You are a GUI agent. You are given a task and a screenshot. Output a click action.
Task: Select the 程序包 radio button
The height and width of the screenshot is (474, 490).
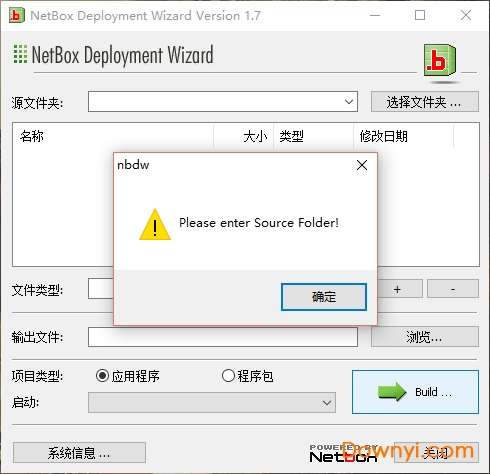[228, 376]
